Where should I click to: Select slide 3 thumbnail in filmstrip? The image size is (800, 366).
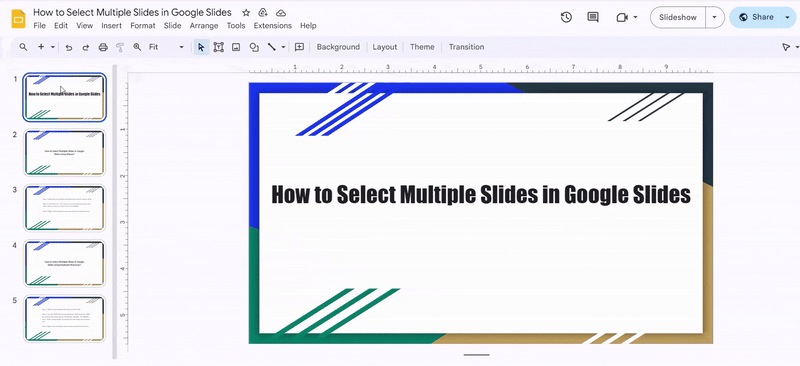click(64, 208)
